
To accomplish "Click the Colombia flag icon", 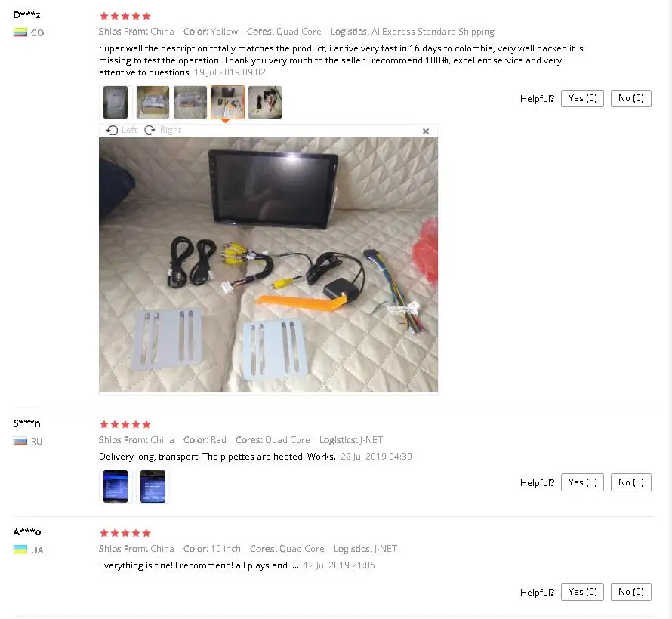I will (x=20, y=32).
